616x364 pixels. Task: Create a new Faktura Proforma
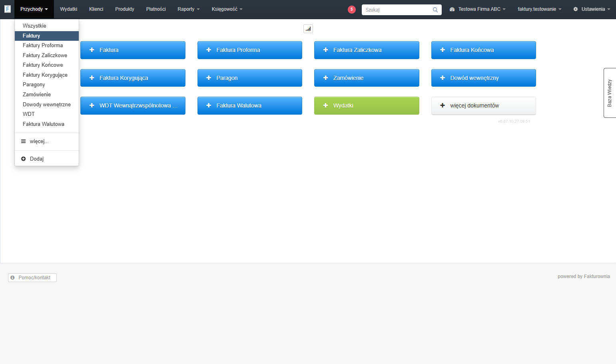click(x=250, y=50)
